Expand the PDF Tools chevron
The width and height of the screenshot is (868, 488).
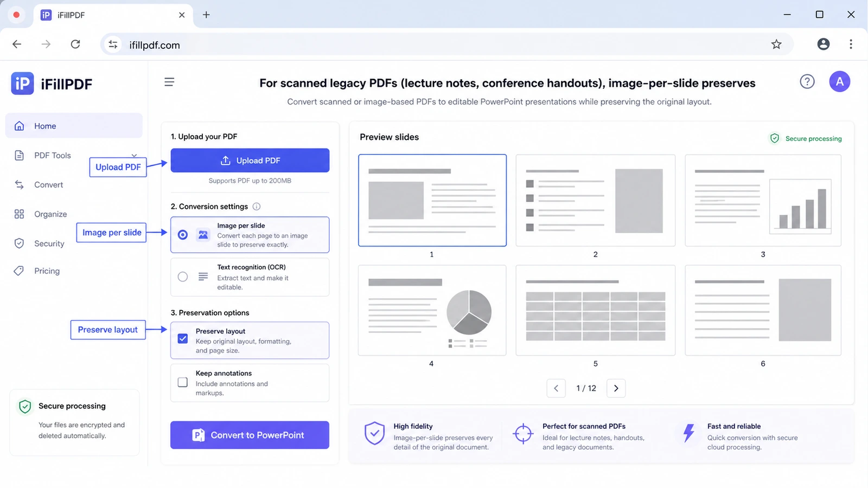[134, 156]
